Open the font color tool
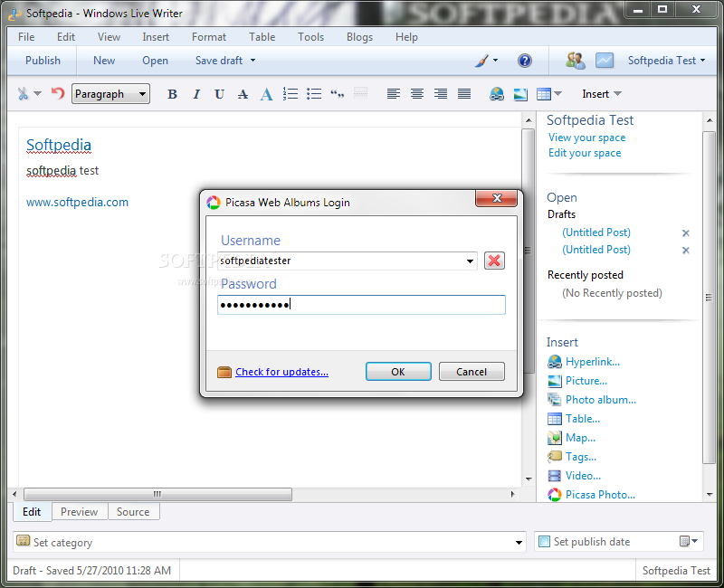 (266, 94)
